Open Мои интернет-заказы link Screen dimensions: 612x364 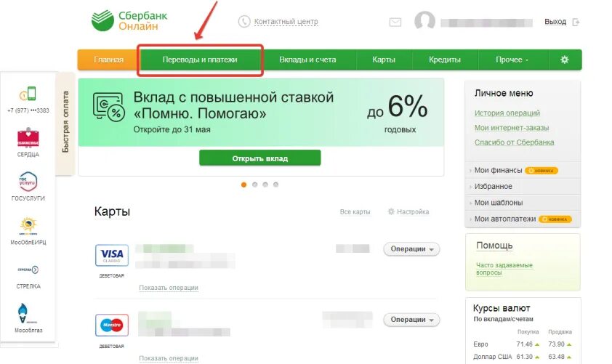[512, 128]
